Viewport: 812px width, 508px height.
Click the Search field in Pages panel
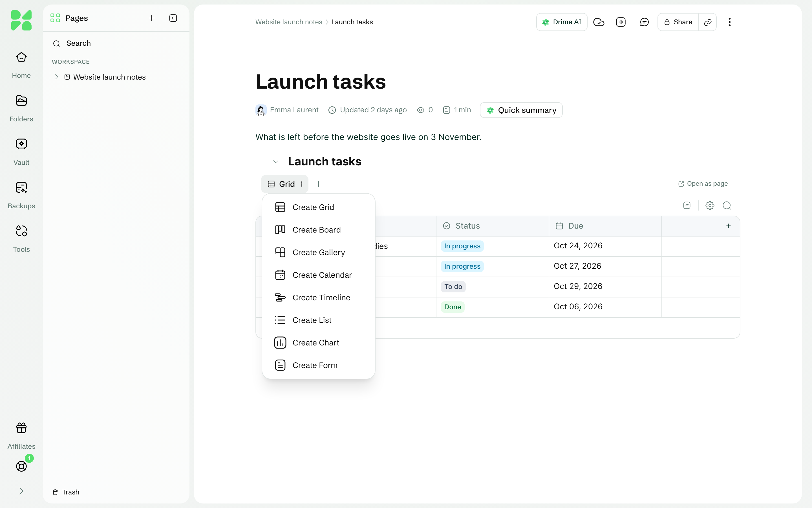coord(116,43)
